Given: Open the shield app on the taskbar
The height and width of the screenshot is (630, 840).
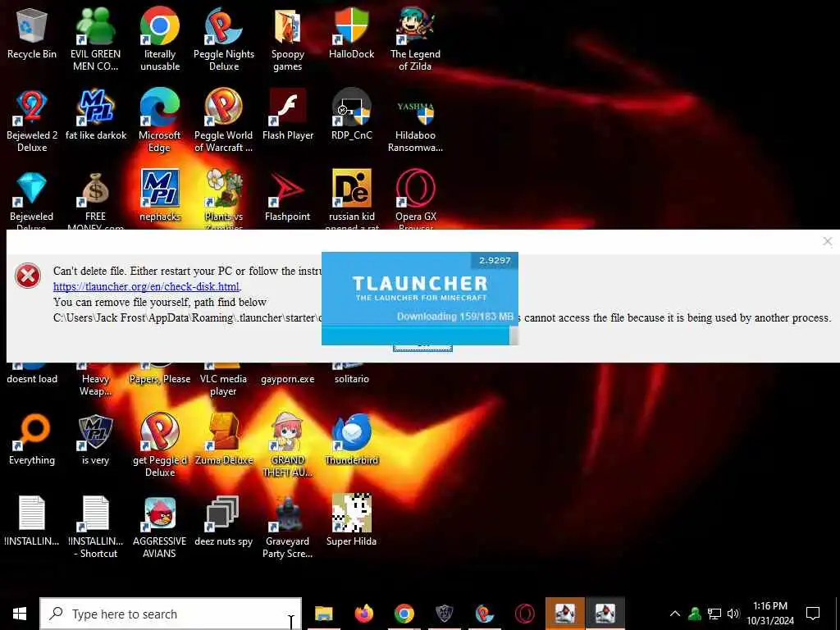Looking at the screenshot, I should [x=444, y=614].
